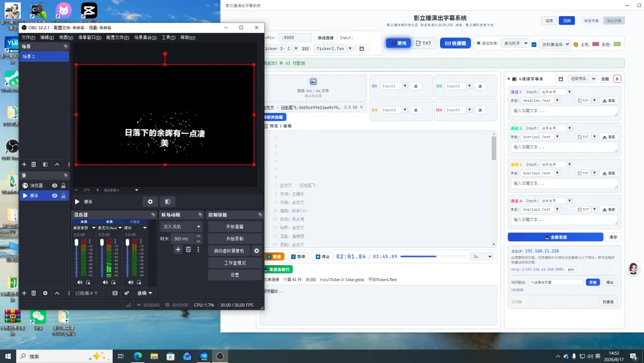This screenshot has height=363, width=644.
Task: Play the 媒体 media source
Action: pyautogui.click(x=77, y=202)
